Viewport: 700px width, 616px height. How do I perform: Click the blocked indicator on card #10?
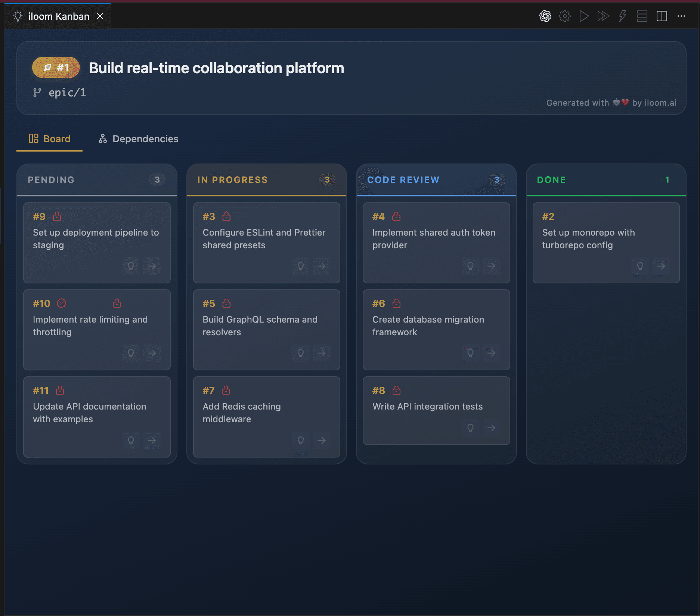[x=62, y=303]
